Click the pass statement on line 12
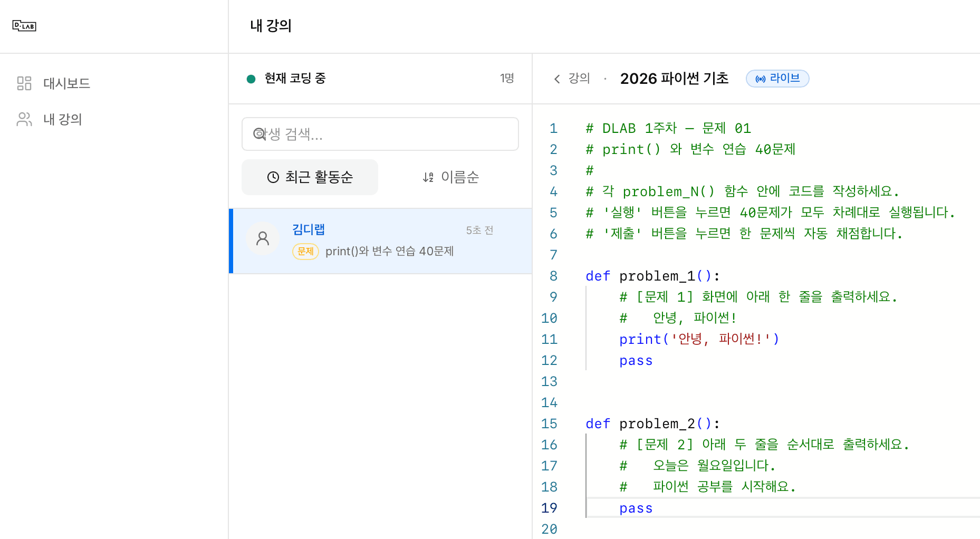980x539 pixels. (636, 360)
